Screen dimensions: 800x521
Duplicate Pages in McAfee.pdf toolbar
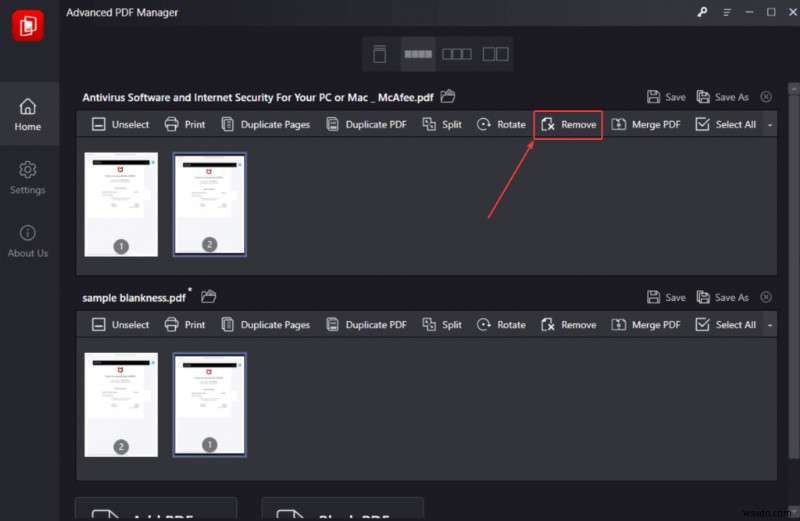pos(266,125)
